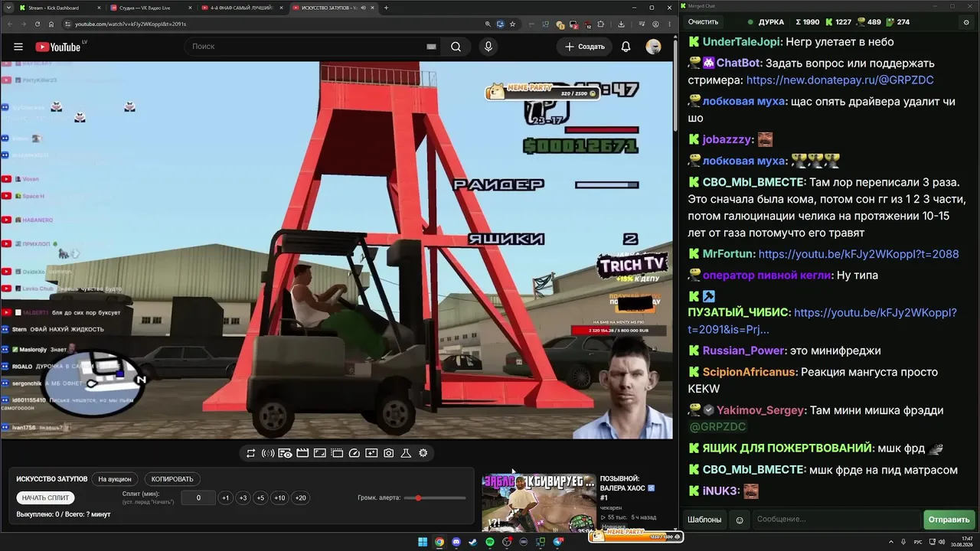Click the Russian_Power username in chat
Viewport: 980px width, 551px height.
tap(744, 350)
